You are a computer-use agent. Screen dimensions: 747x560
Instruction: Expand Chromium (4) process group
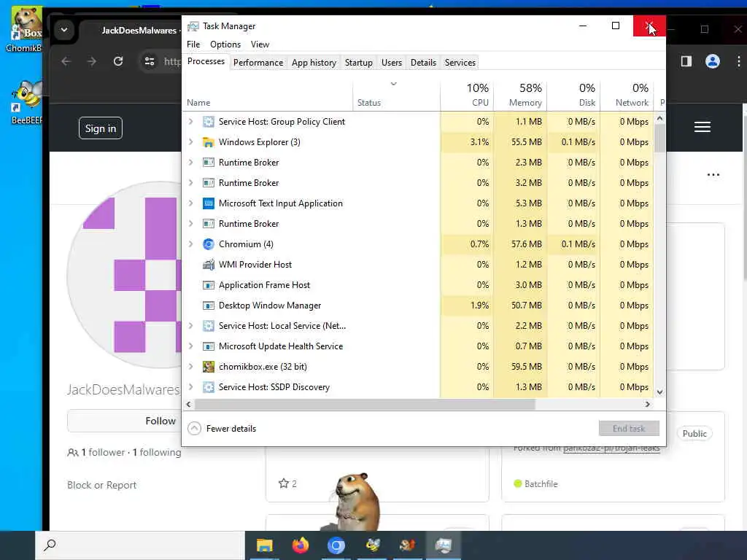190,244
